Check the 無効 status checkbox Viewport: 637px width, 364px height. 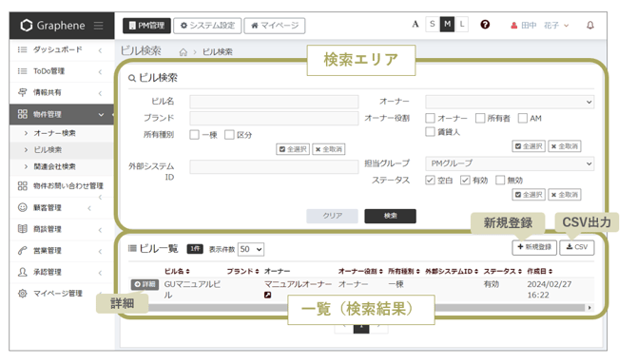point(500,180)
